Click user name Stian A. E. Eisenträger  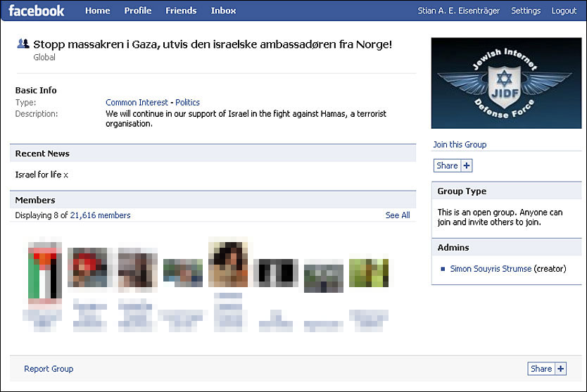(x=457, y=11)
